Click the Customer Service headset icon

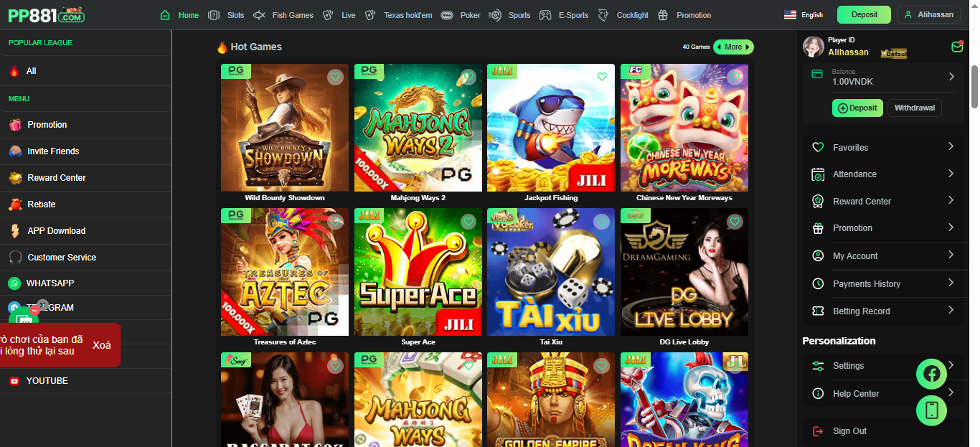point(15,258)
